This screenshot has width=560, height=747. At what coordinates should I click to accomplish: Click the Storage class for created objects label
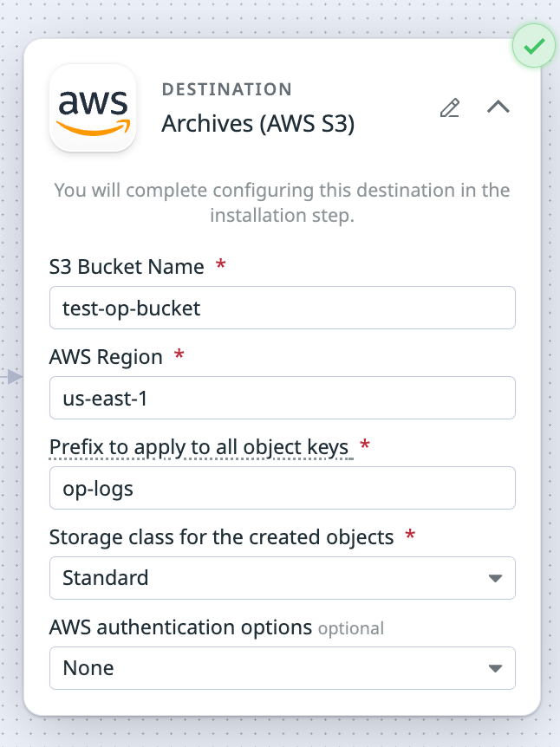coord(222,537)
